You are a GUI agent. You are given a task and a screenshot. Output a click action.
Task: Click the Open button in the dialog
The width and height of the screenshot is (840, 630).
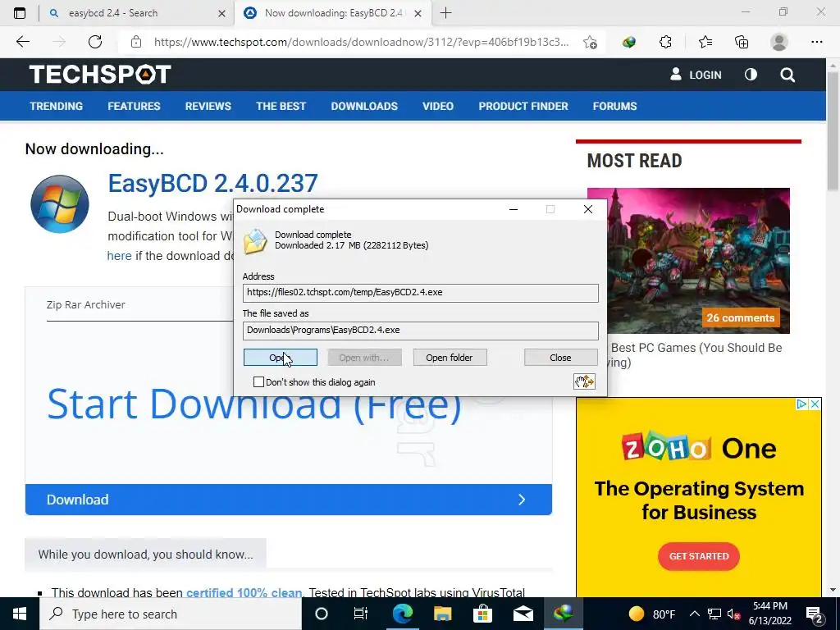(x=281, y=358)
